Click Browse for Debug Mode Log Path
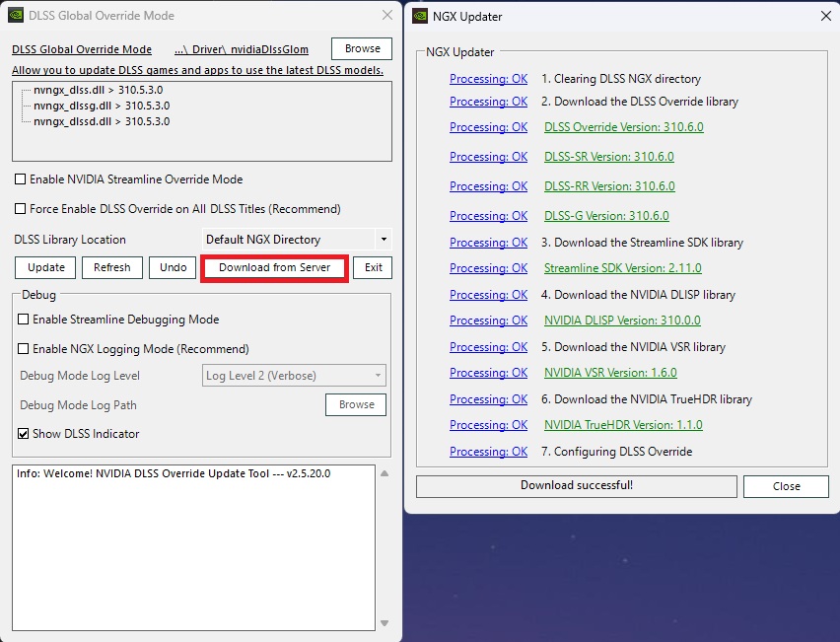Image resolution: width=840 pixels, height=642 pixels. tap(356, 404)
